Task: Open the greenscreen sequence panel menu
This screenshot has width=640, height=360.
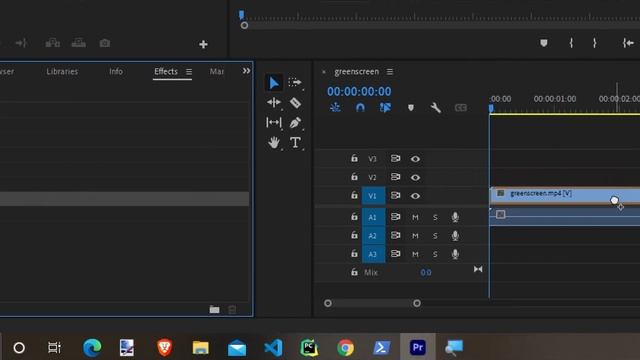Action: [x=390, y=72]
